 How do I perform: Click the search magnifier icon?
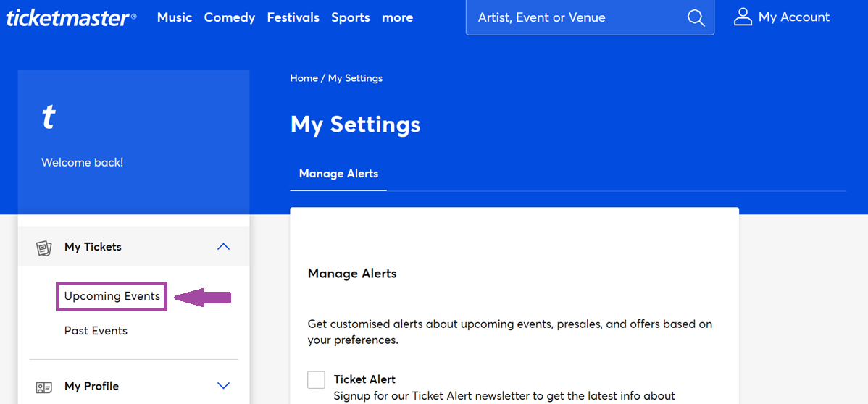click(x=696, y=18)
